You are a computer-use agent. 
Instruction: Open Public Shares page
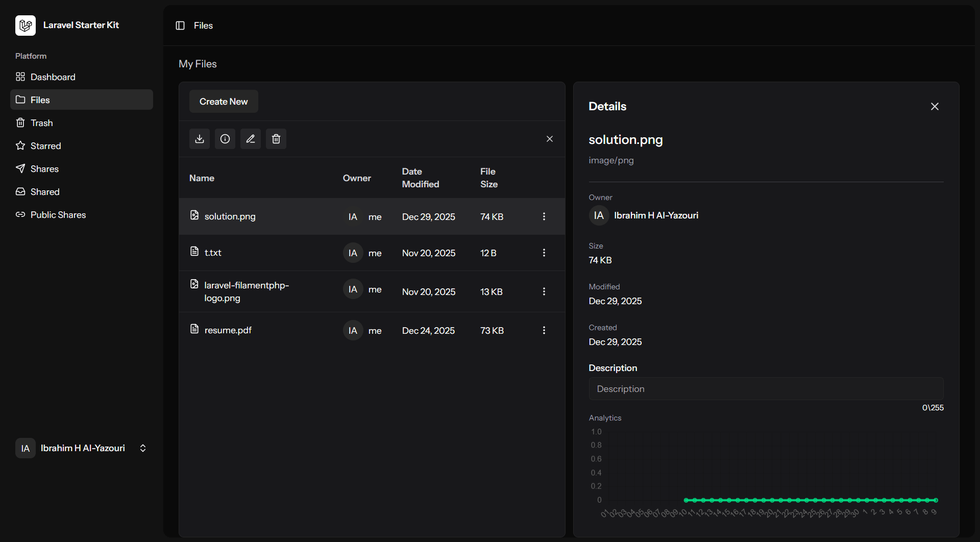82,214
